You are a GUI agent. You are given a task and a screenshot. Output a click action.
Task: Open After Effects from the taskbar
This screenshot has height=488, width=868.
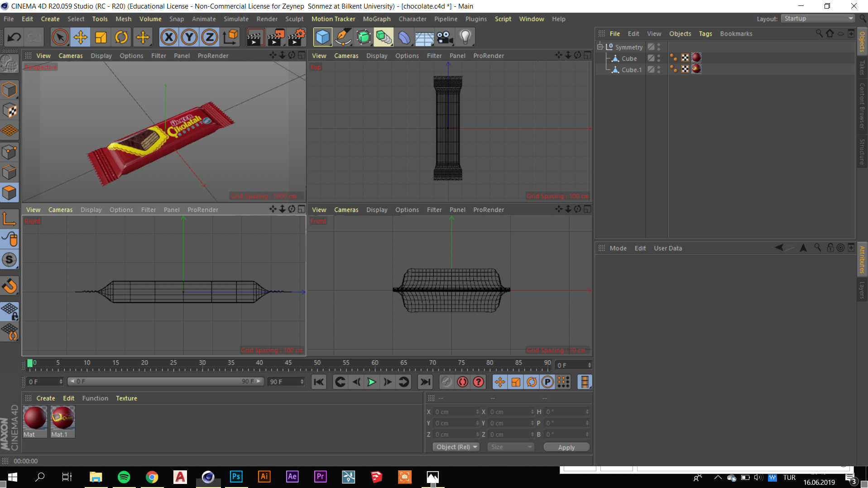tap(292, 477)
